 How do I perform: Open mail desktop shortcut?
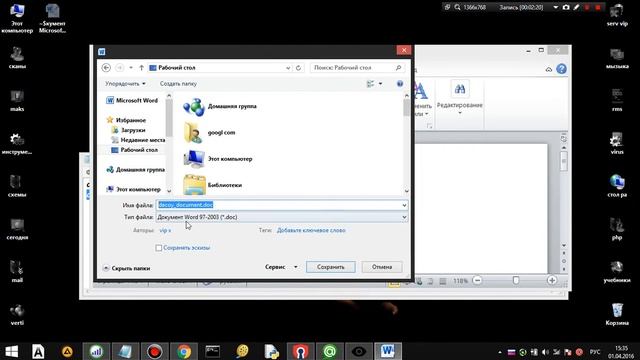point(17,271)
